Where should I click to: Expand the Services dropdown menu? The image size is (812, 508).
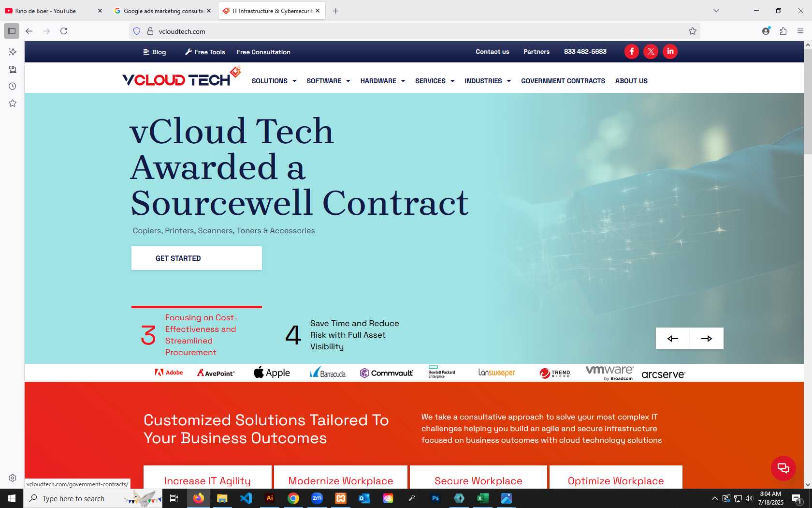coord(435,81)
